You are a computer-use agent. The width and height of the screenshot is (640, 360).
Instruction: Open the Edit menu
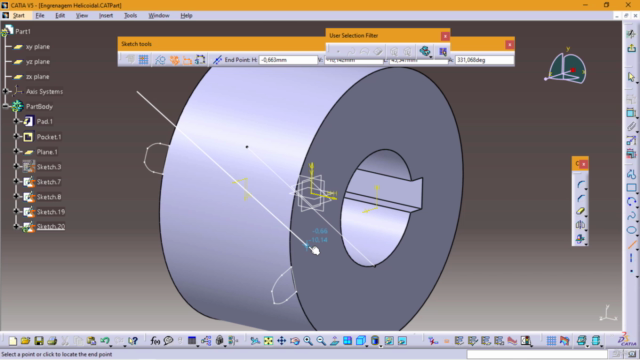click(x=60, y=16)
